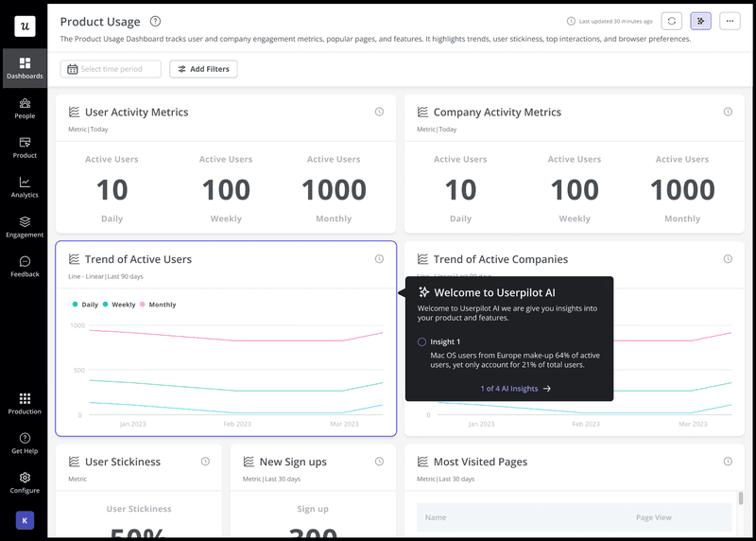Open Feedback in the sidebar
Image resolution: width=756 pixels, height=541 pixels.
(x=25, y=267)
